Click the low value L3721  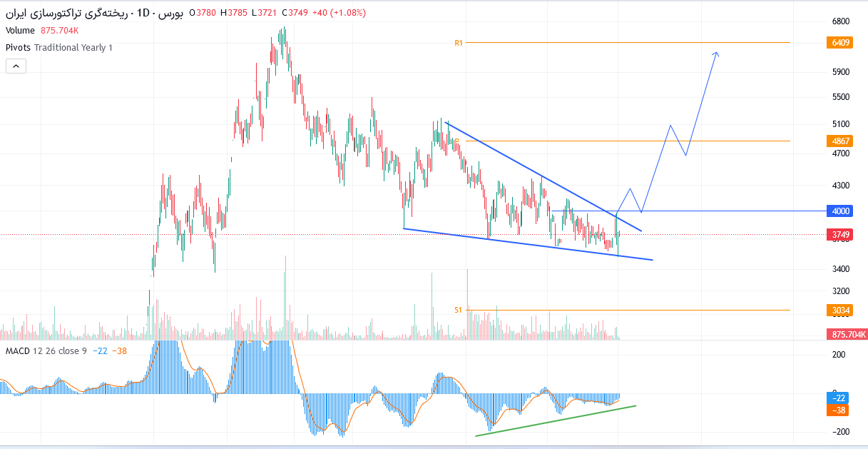tap(264, 14)
